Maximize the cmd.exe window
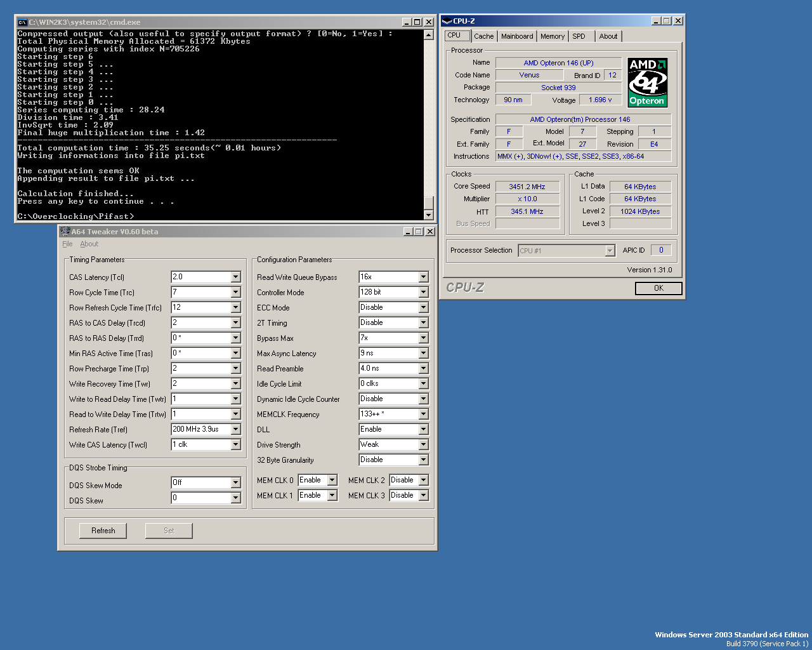This screenshot has width=812, height=650. 417,22
